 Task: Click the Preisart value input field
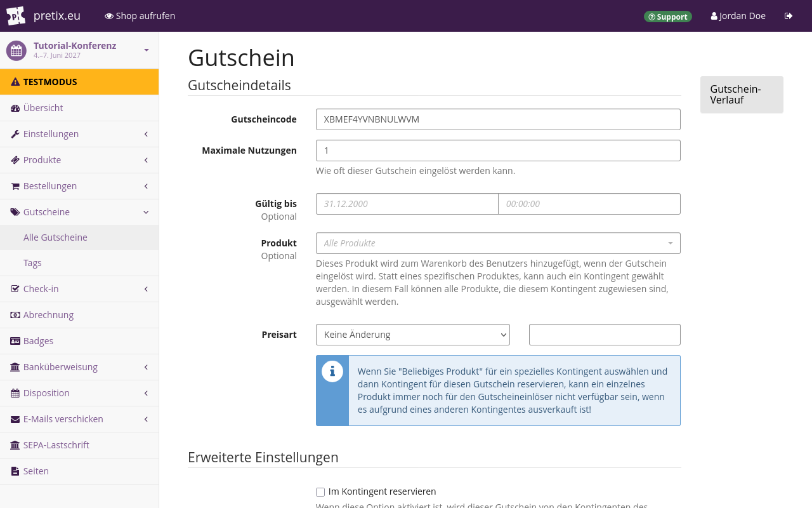605,335
